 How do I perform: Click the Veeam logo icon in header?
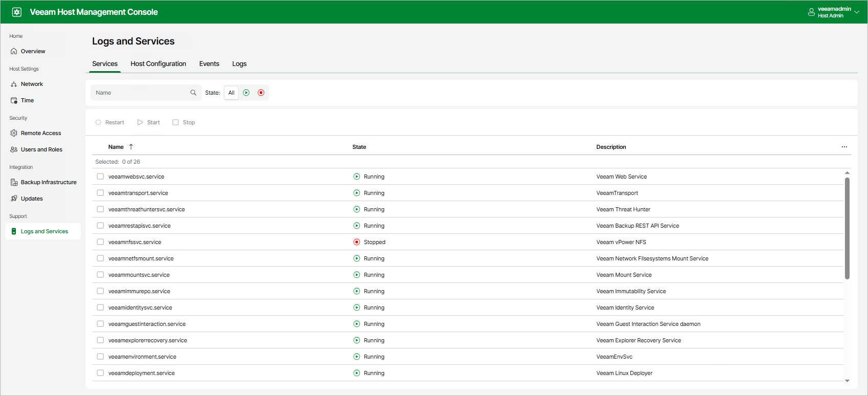tap(17, 12)
